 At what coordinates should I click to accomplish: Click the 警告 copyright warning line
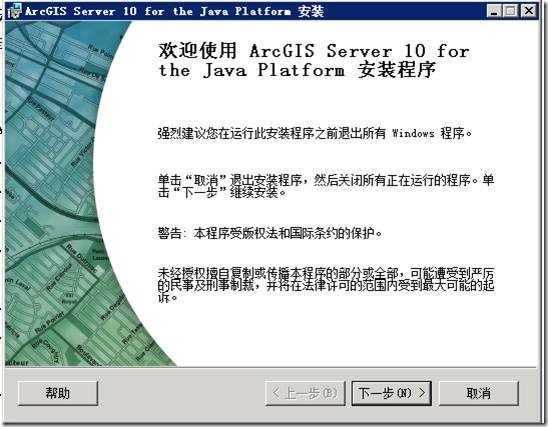(269, 233)
